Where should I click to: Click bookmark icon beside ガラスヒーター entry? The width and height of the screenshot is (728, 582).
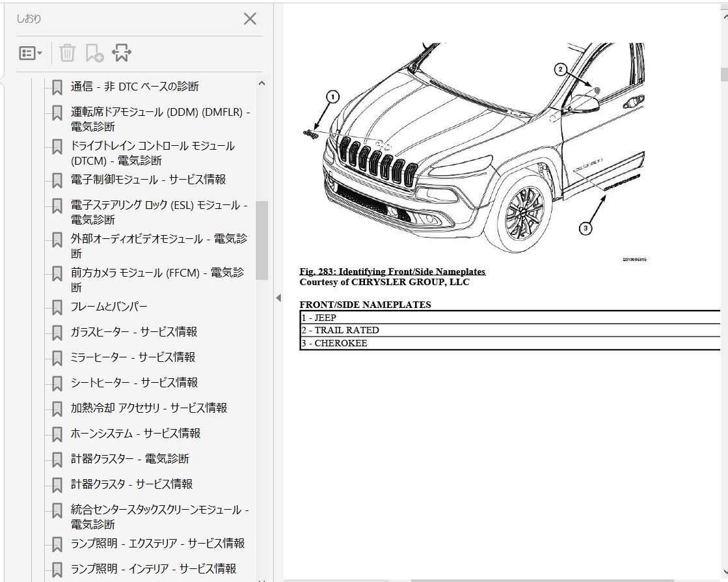click(x=57, y=333)
